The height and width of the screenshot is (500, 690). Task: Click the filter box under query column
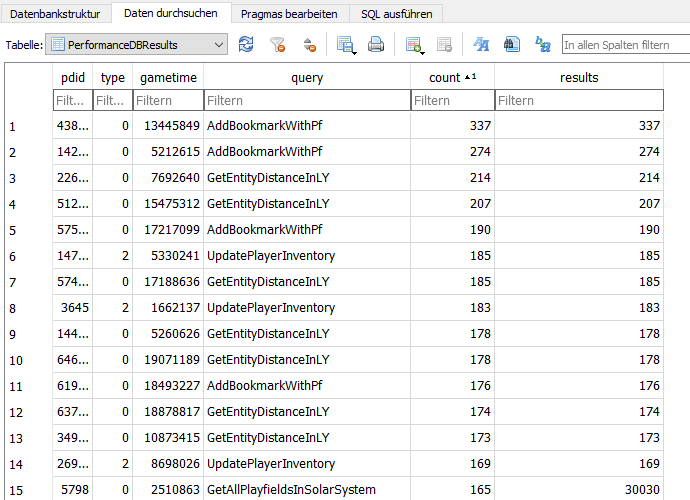307,100
